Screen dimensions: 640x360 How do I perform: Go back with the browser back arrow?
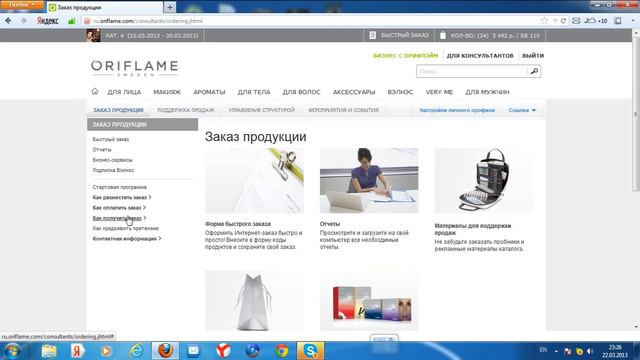(8, 20)
